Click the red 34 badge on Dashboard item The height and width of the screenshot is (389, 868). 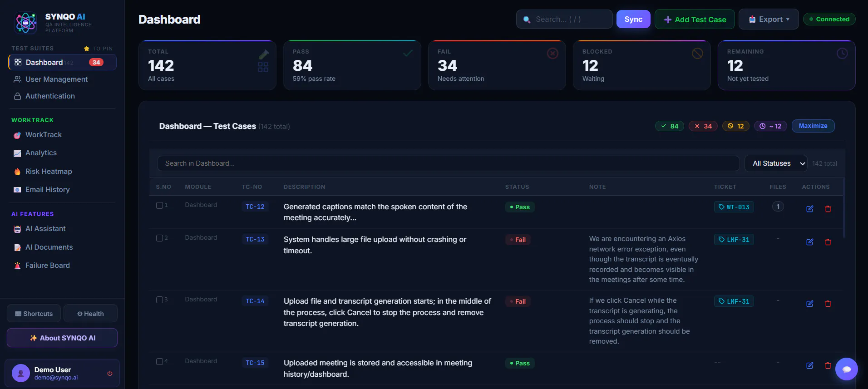96,62
